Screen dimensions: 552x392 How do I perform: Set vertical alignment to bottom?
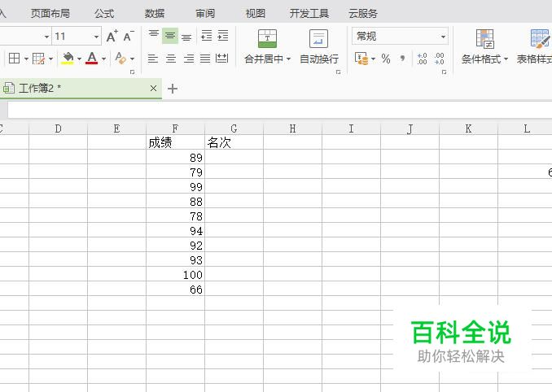(x=186, y=37)
